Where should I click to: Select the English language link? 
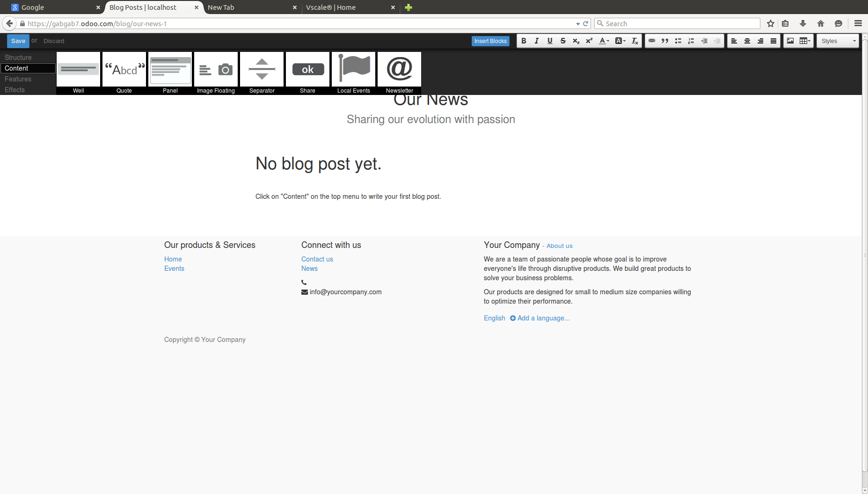tap(495, 318)
